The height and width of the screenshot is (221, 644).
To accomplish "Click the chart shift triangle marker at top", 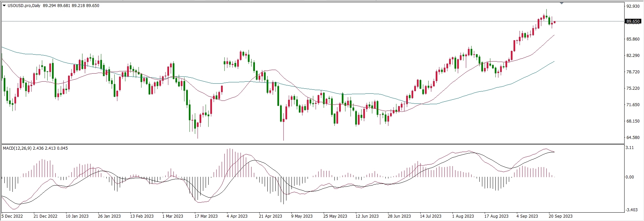I will (x=562, y=3).
